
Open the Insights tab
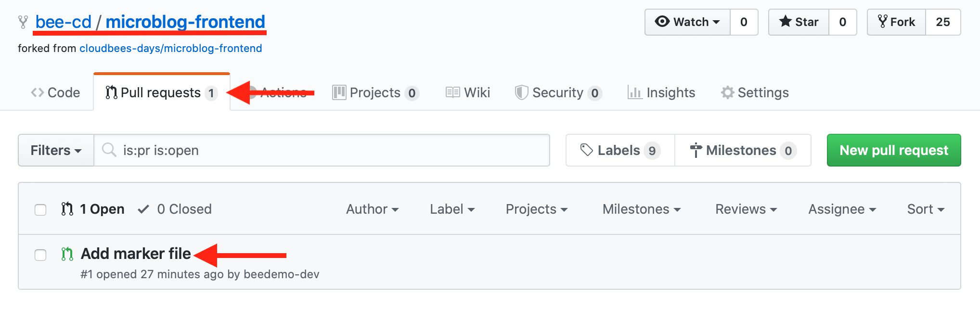click(x=661, y=92)
